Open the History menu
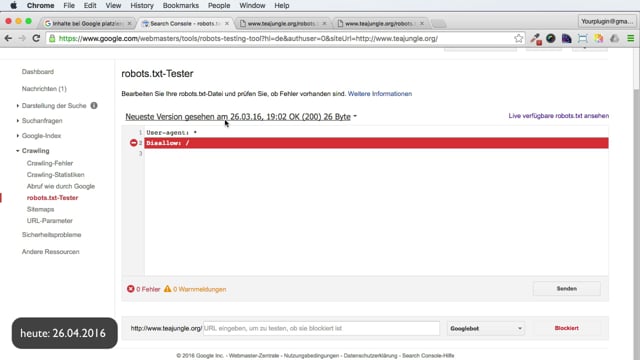 tap(142, 5)
